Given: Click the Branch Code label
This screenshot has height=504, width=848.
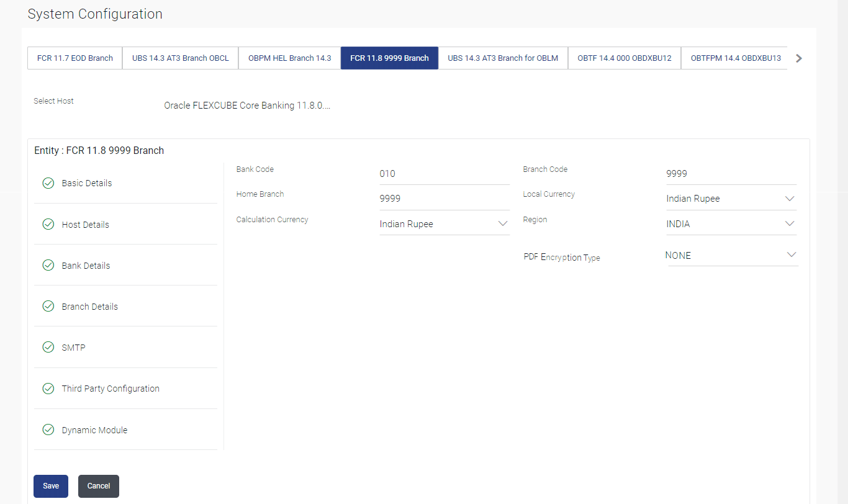Looking at the screenshot, I should [545, 169].
